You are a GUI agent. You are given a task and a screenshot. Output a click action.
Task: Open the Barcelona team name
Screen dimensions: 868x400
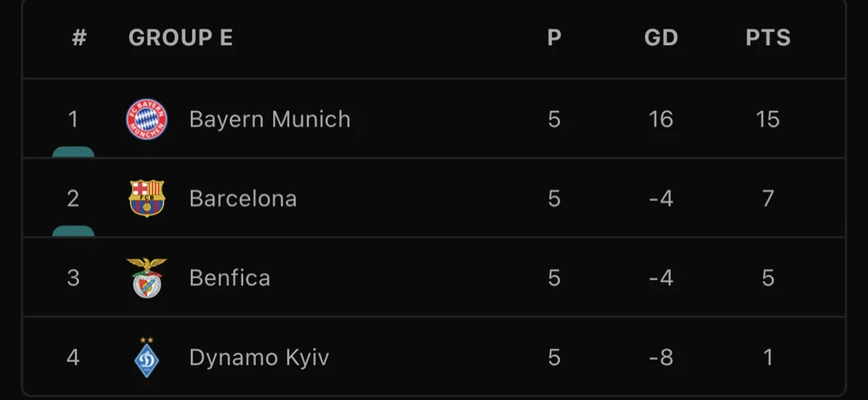pyautogui.click(x=243, y=199)
